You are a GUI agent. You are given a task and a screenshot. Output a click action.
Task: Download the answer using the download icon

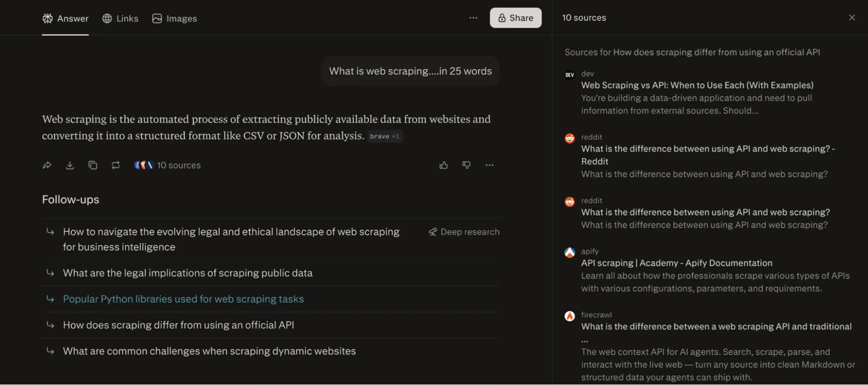[x=70, y=165]
